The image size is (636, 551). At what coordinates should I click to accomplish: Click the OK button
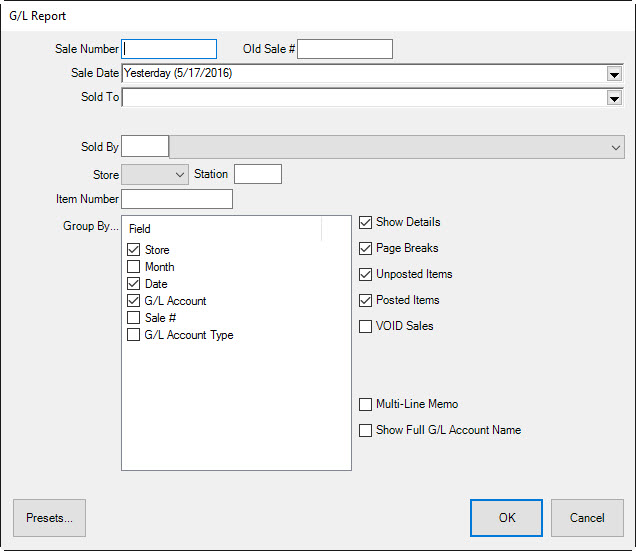(507, 518)
